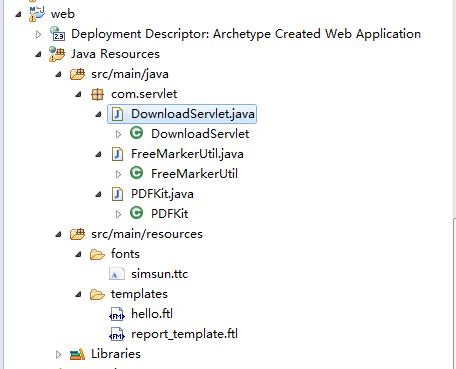The image size is (456, 369).
Task: Expand the PDFKit class members
Action: tap(119, 214)
